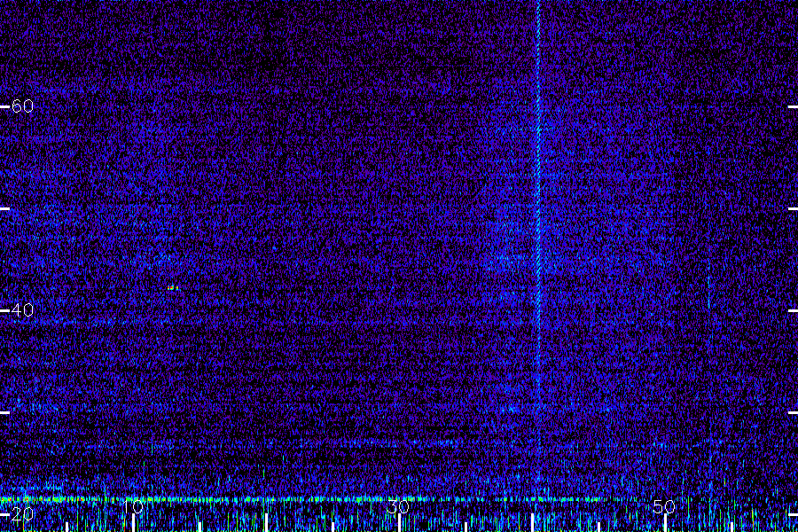
Task: Click the "30" horizontal axis label
Action: click(398, 506)
